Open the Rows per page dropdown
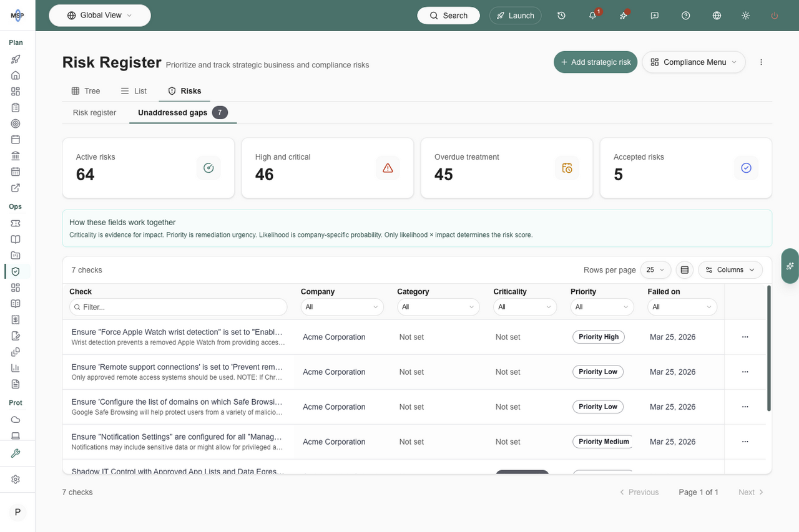 click(655, 270)
